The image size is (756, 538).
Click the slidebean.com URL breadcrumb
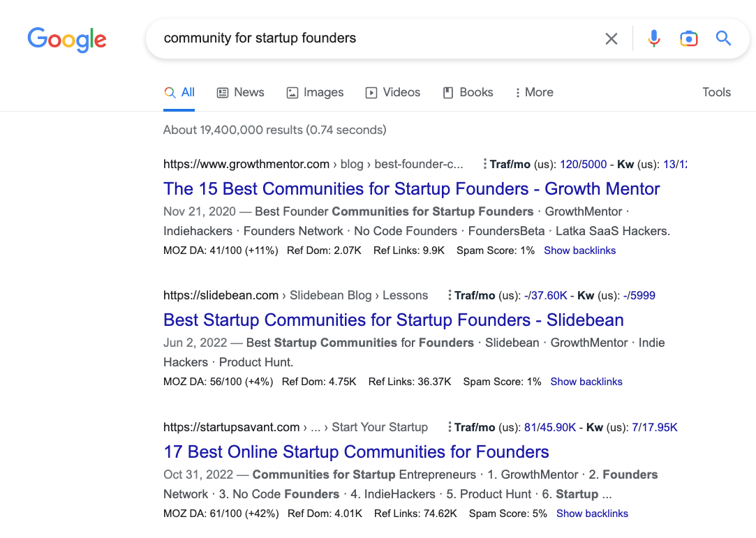295,295
